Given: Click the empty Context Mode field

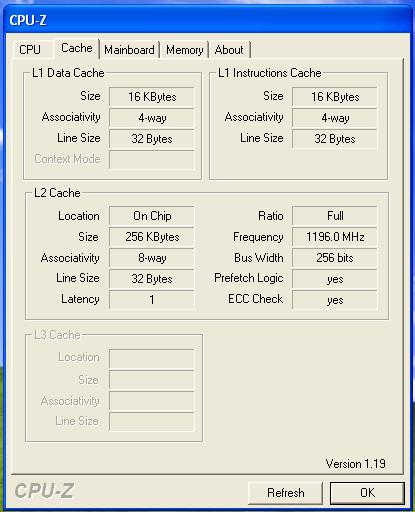Looking at the screenshot, I should click(x=152, y=160).
